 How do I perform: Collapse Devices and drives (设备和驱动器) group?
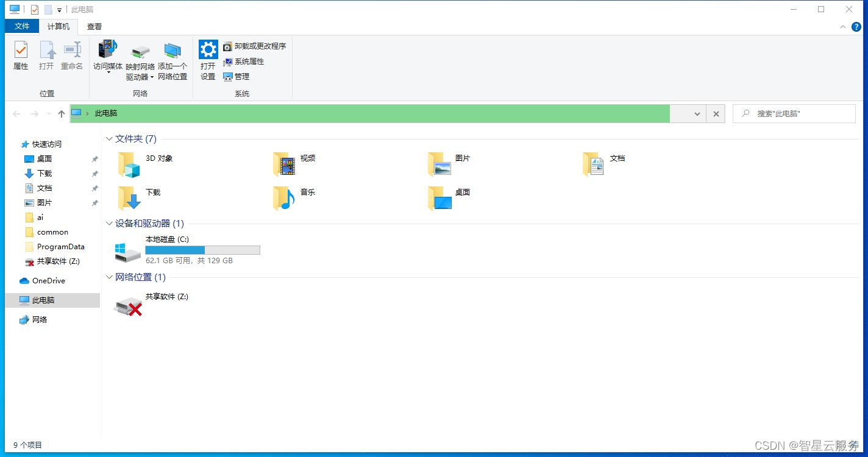coord(109,224)
